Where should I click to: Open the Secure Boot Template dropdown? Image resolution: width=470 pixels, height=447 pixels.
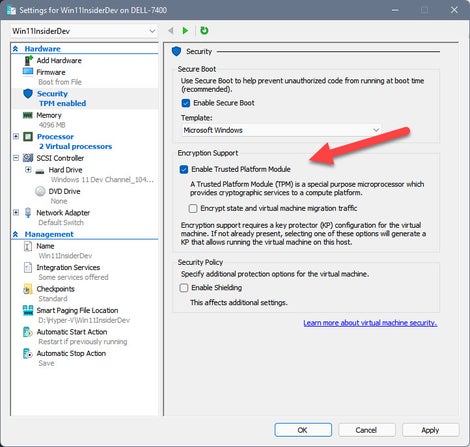(281, 130)
